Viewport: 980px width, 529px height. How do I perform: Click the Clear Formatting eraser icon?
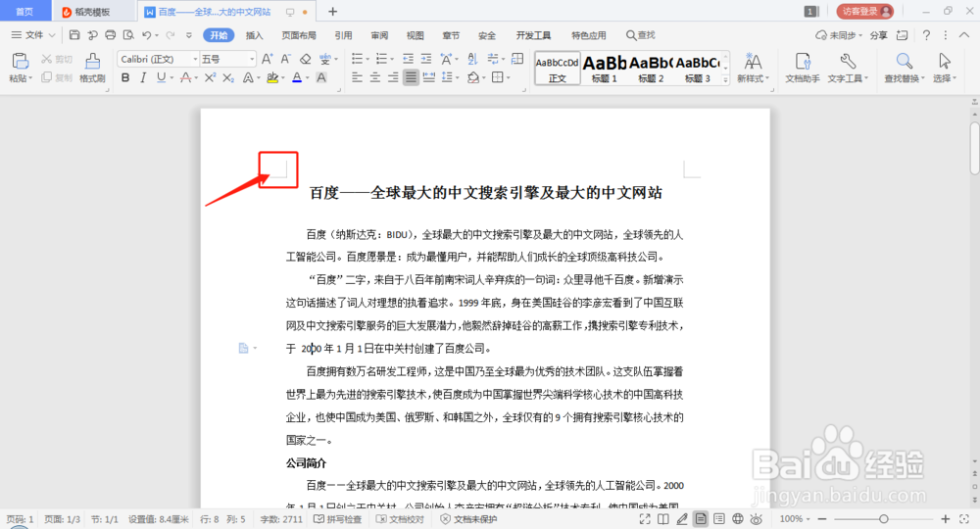tap(305, 59)
